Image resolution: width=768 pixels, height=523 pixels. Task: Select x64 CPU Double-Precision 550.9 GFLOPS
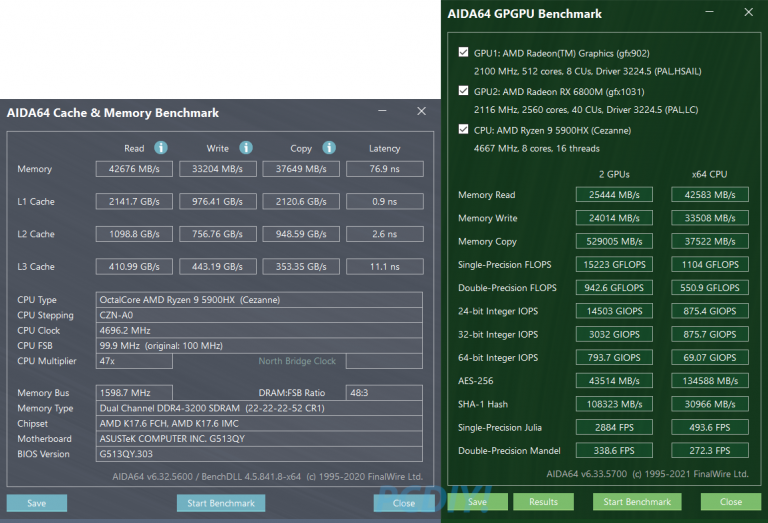pos(710,288)
